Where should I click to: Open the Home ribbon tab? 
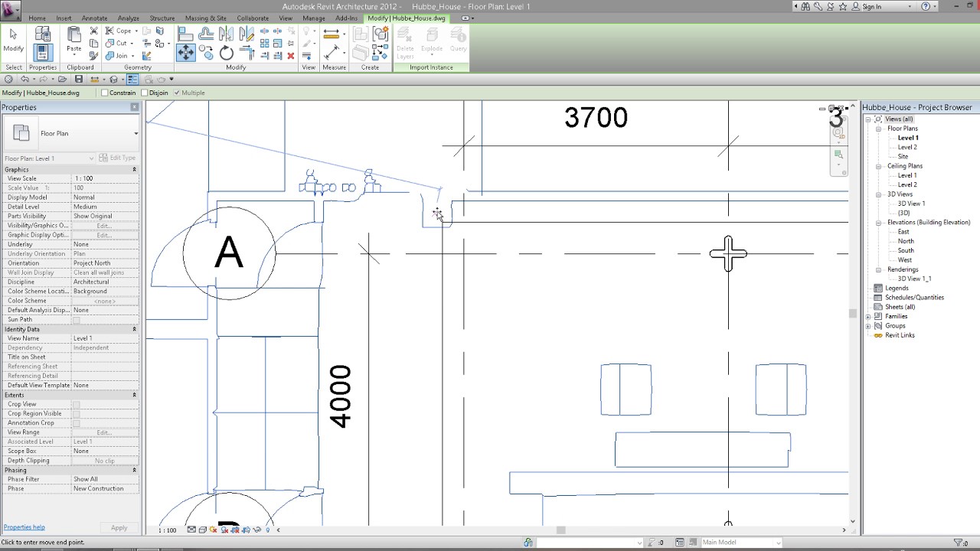tap(37, 18)
